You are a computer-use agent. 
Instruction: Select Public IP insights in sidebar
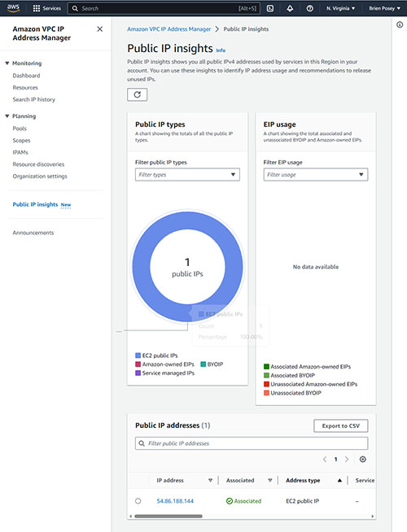(x=35, y=204)
